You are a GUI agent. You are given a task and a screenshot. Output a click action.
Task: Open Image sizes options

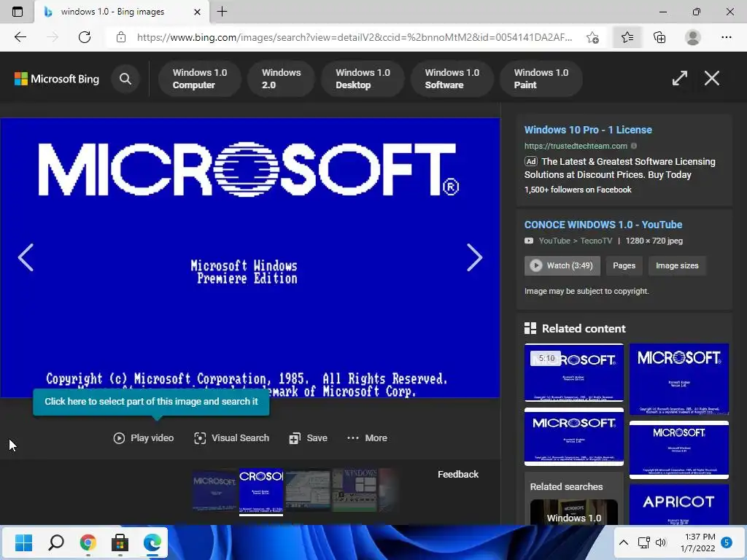tap(677, 265)
